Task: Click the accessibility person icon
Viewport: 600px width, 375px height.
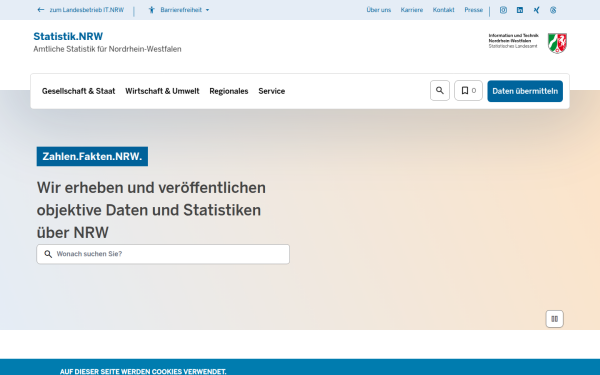Action: pos(152,10)
